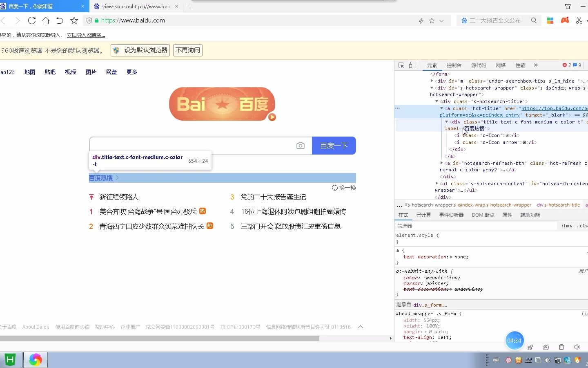The width and height of the screenshot is (588, 368).
Task: Click 换一换 refresh hot searches
Action: pos(344,188)
